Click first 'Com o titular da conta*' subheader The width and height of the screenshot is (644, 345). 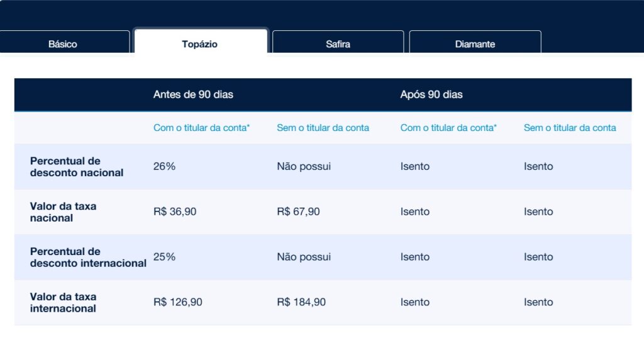click(201, 128)
